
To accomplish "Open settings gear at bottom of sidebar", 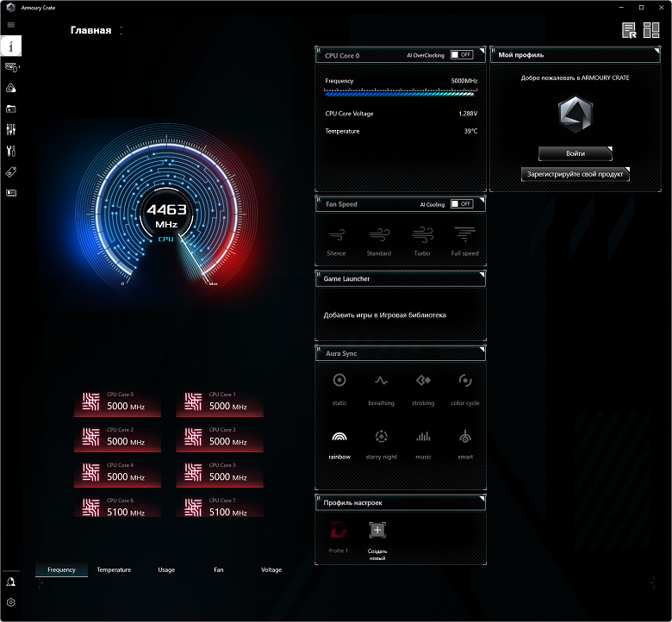I will coord(11,603).
